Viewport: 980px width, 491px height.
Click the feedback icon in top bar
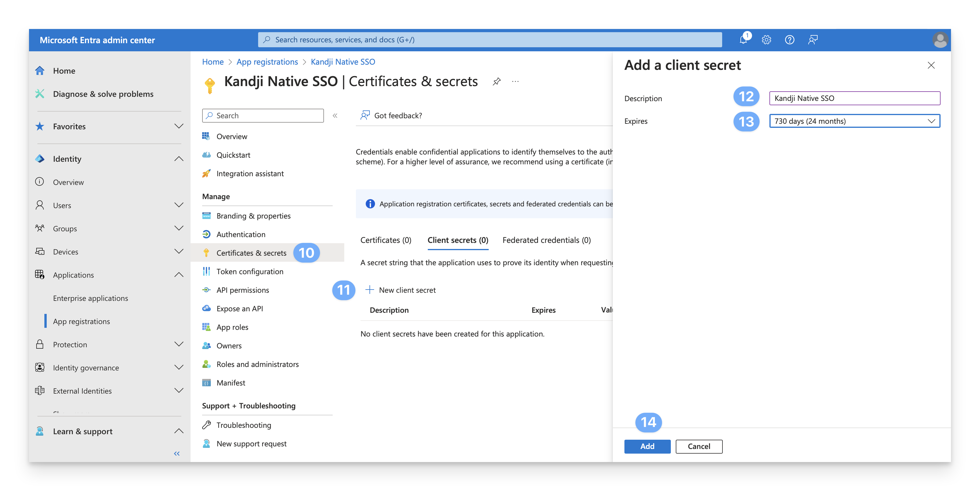[x=813, y=39]
